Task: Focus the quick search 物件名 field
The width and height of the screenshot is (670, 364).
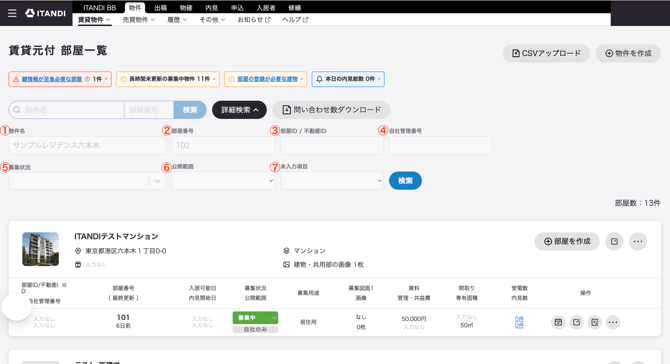Action: pos(67,110)
